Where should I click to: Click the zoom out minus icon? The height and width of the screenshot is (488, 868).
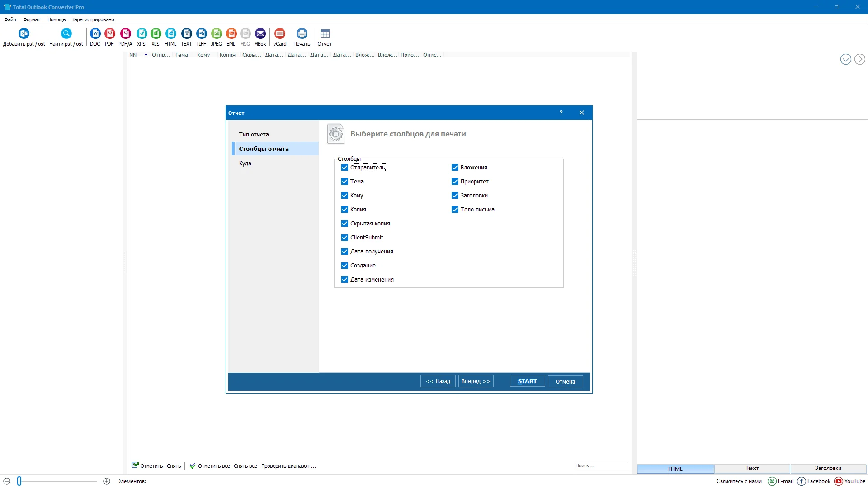coord(7,481)
